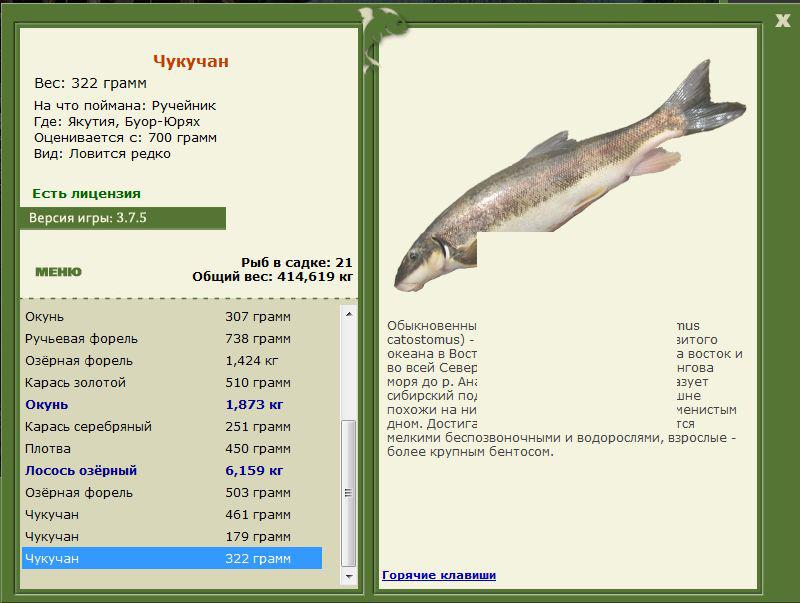Viewport: 800px width, 603px height.
Task: Click Вид: Ловится редко line
Action: tap(102, 154)
